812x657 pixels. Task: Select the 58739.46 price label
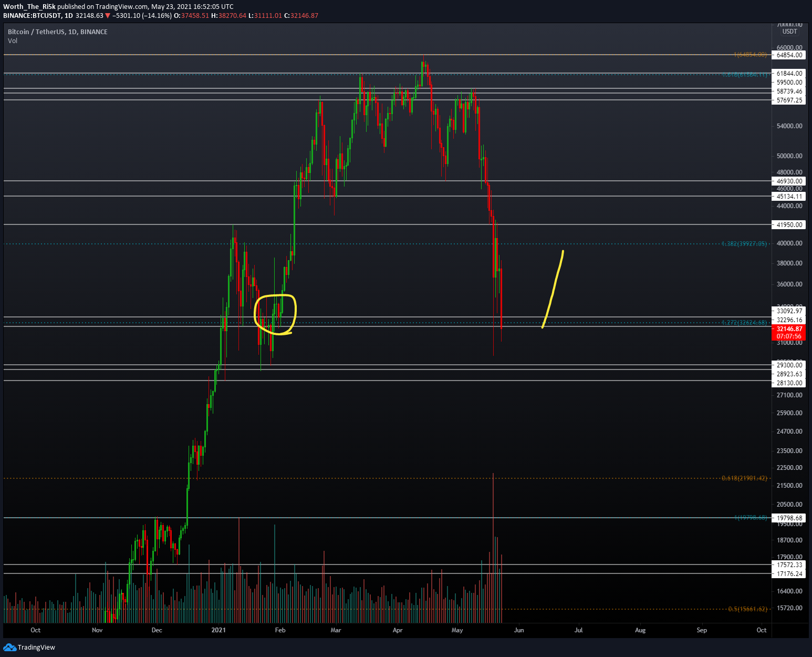click(x=788, y=91)
